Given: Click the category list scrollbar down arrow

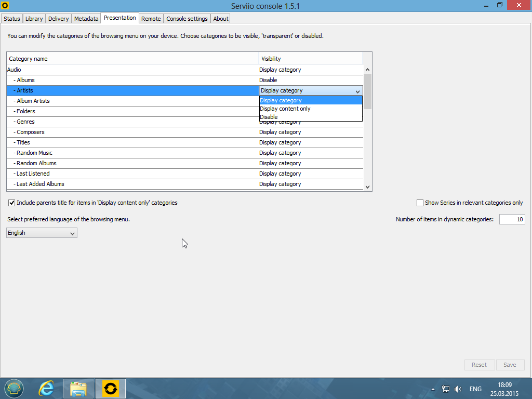Looking at the screenshot, I should (x=367, y=187).
